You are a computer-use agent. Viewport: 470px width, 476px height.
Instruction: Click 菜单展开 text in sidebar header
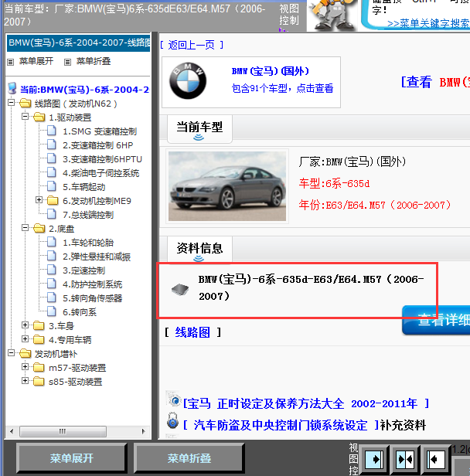[36, 61]
